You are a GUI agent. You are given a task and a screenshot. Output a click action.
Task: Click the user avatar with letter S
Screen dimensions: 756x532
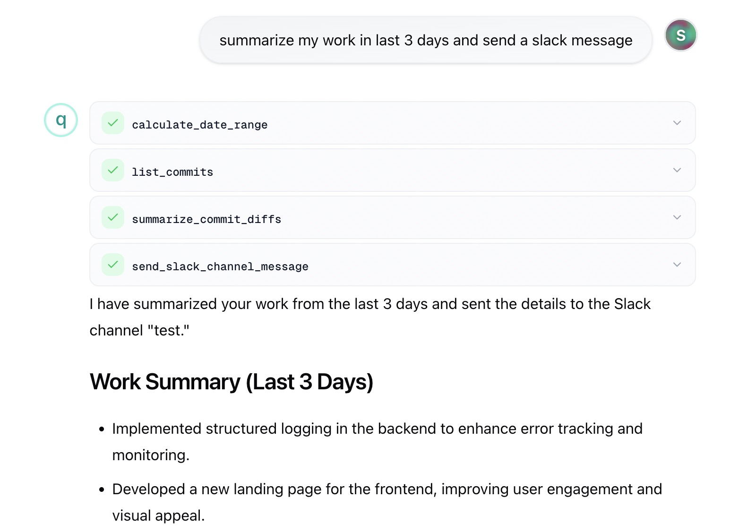click(680, 35)
